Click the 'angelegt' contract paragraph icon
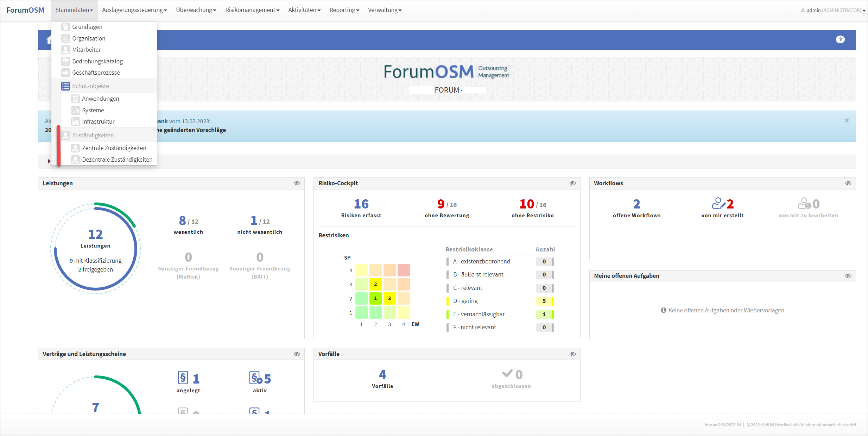Image resolution: width=868 pixels, height=436 pixels. (x=183, y=378)
